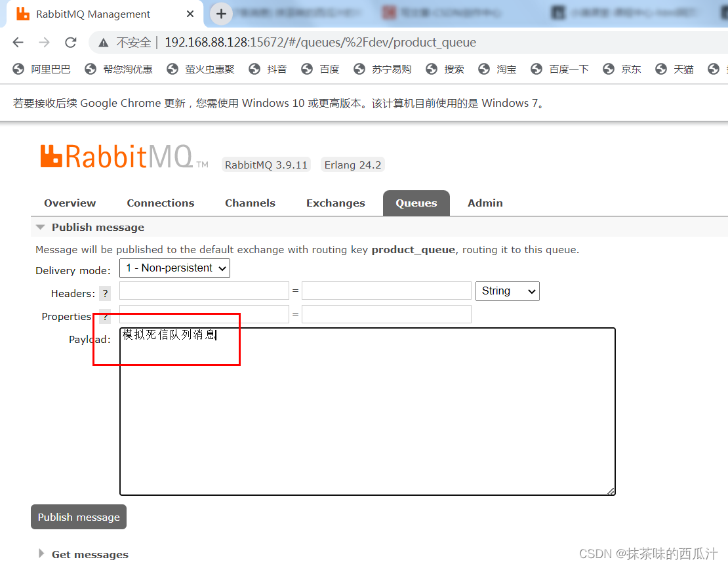Open the Connections tab
The width and height of the screenshot is (728, 566).
click(x=160, y=203)
